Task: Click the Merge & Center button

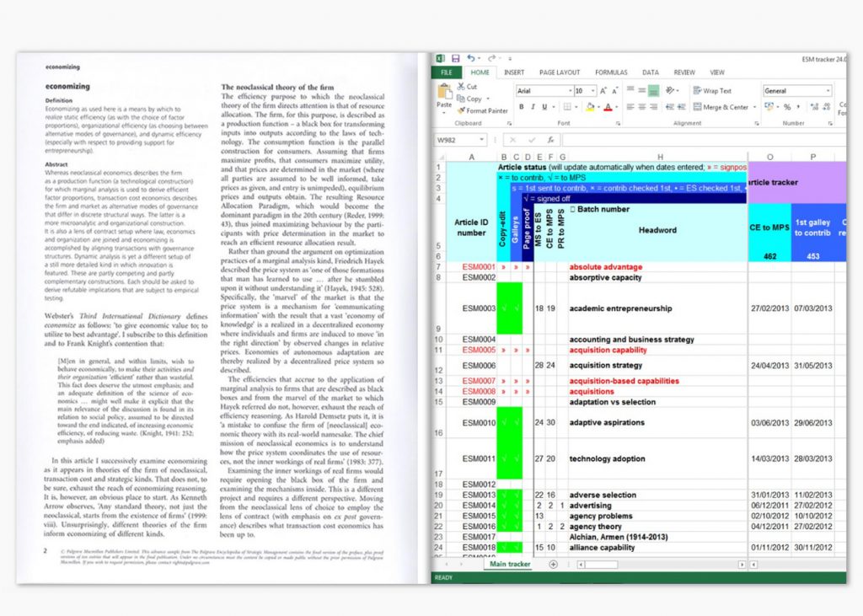Action: pos(720,107)
